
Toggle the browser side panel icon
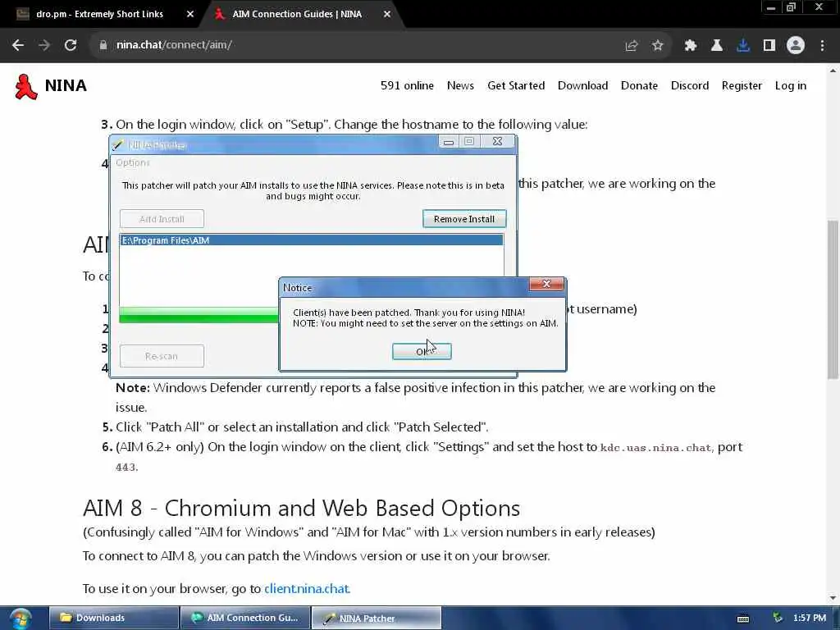click(x=769, y=46)
